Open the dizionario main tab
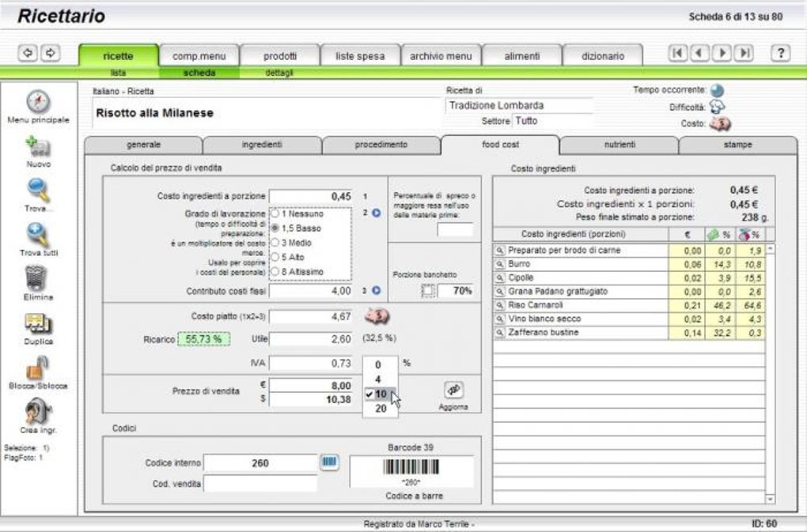 pyautogui.click(x=603, y=56)
